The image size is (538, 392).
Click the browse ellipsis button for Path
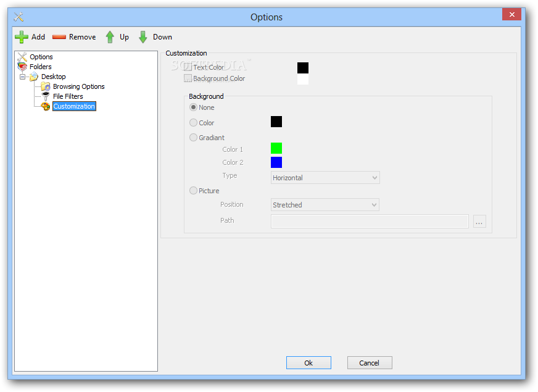(479, 222)
